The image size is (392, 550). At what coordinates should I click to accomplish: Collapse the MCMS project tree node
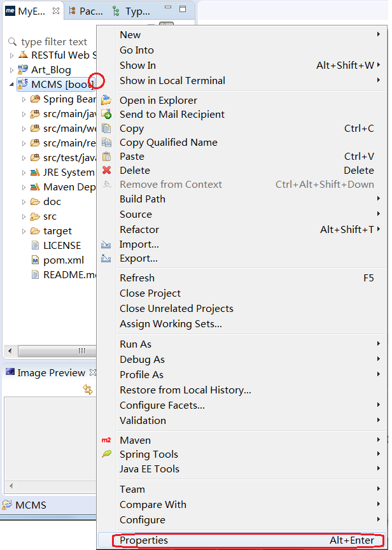click(11, 85)
